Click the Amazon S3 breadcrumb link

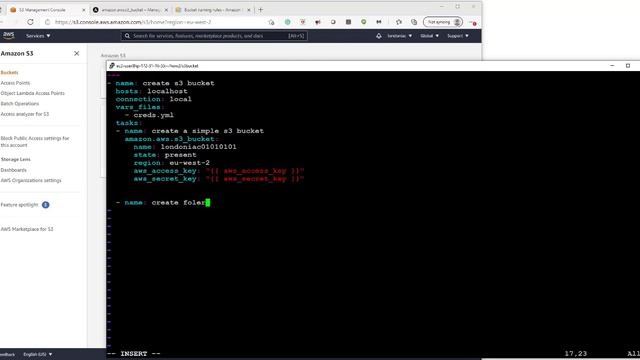pyautogui.click(x=113, y=56)
